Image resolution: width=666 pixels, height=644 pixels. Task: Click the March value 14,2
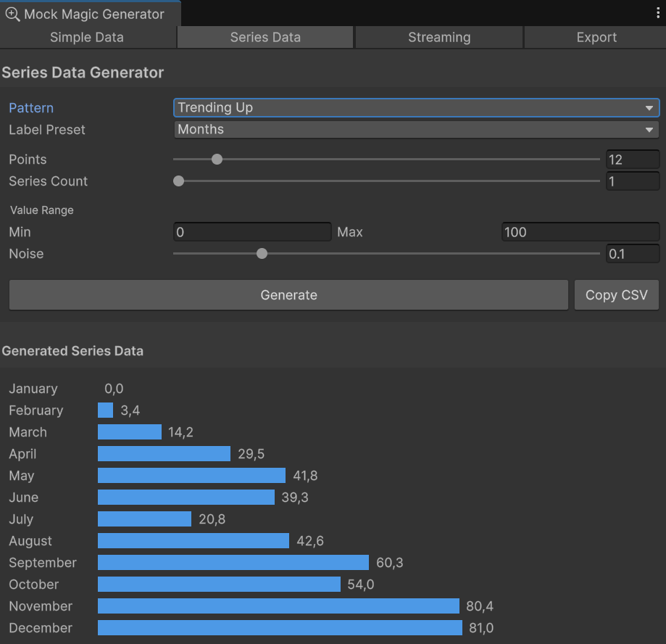point(180,432)
